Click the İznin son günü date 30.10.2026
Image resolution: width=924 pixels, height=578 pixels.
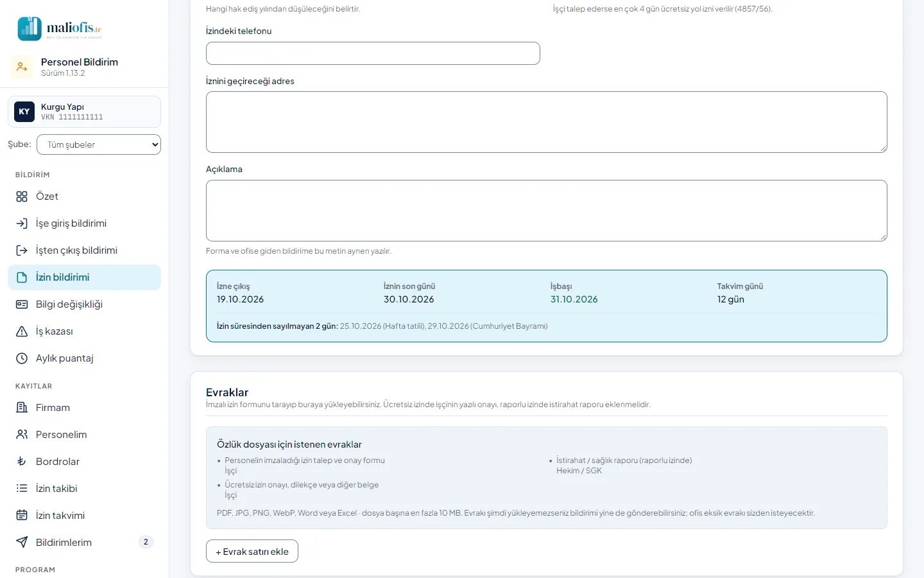(409, 299)
